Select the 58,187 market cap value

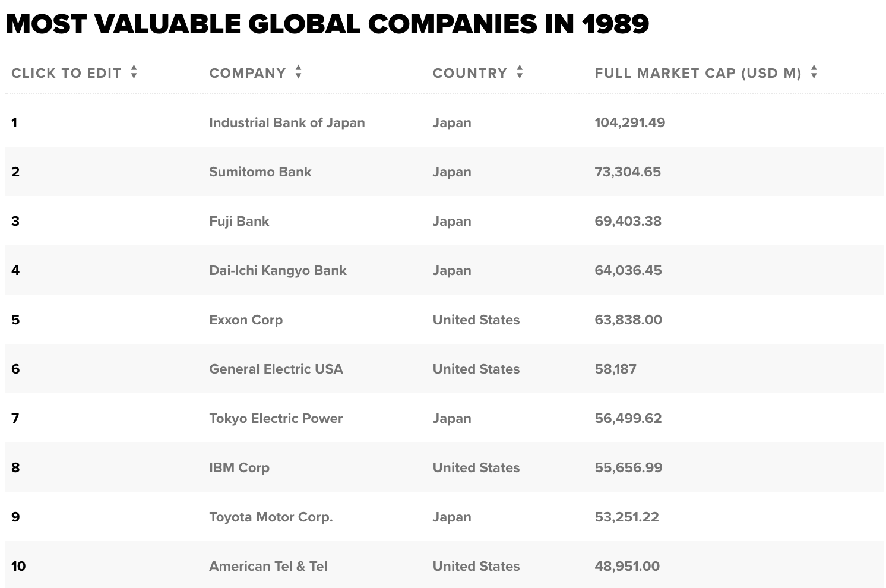pyautogui.click(x=615, y=369)
